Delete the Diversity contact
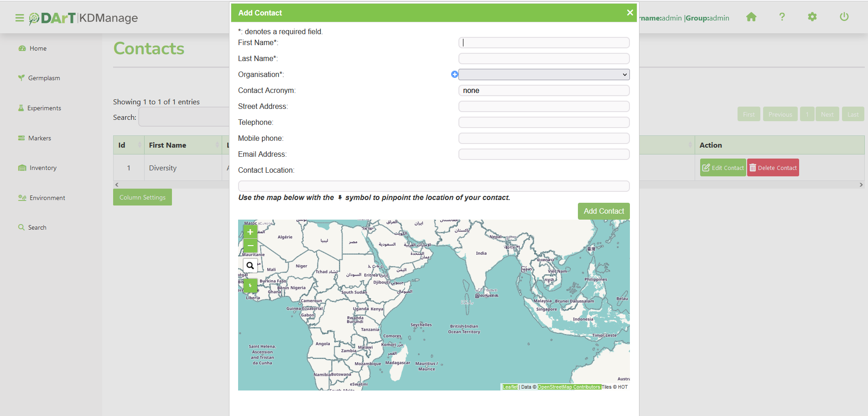The image size is (868, 416). point(773,168)
